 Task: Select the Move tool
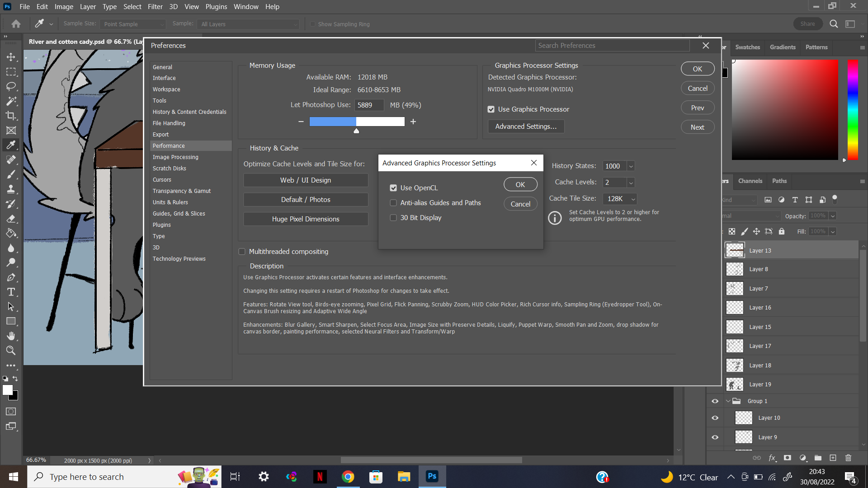11,56
